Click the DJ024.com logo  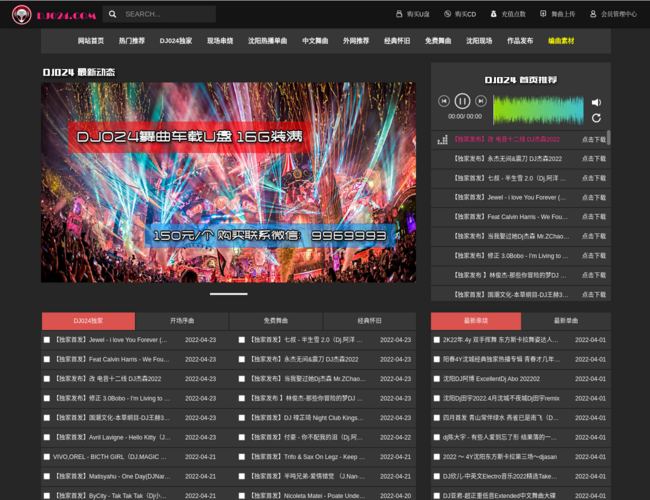[x=53, y=14]
